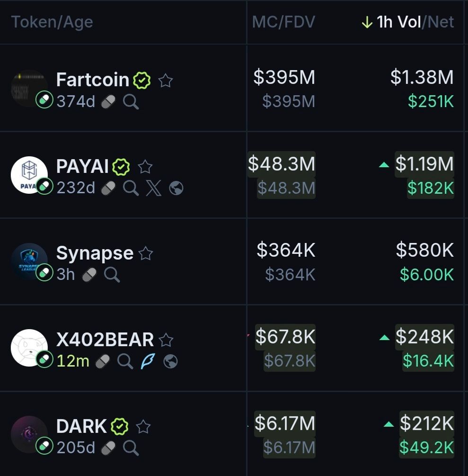Click the search icon under Fartcoin
Screen dimensions: 468x476
[131, 102]
